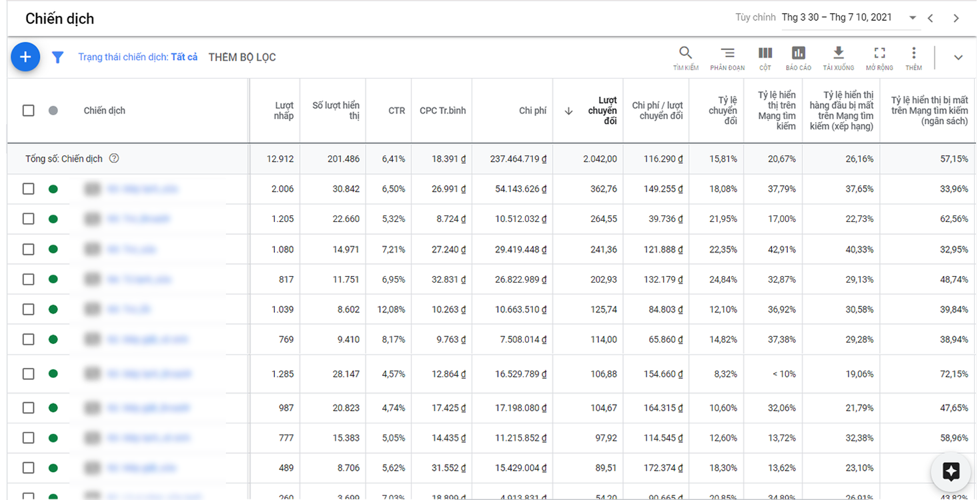This screenshot has height=500, width=980.
Task: Open the Thêm more options menu
Action: 914,57
